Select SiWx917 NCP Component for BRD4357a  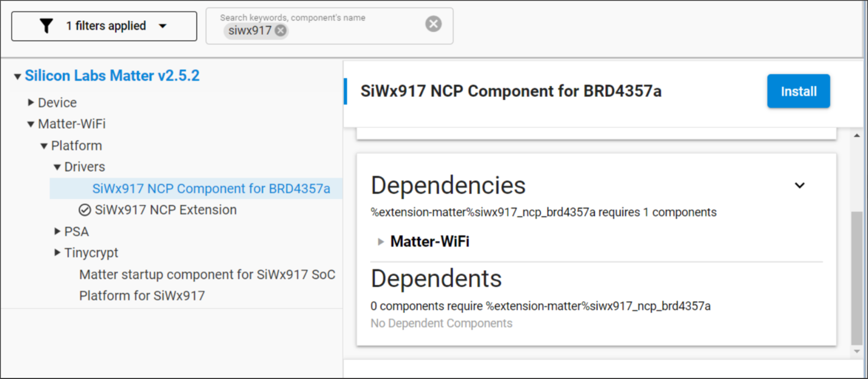(211, 189)
